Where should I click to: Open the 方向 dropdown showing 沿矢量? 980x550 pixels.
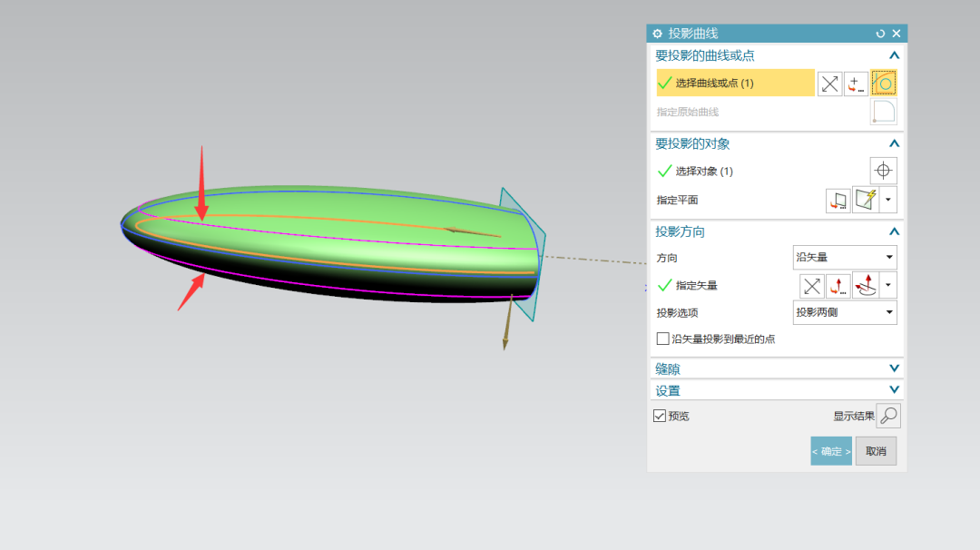coord(845,257)
